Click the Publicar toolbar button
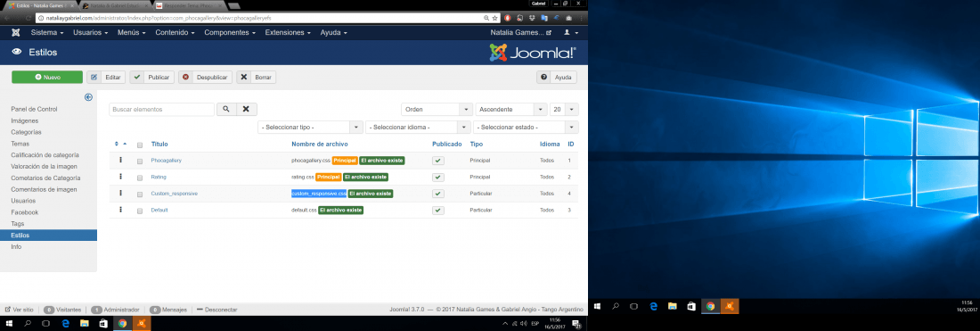 tap(151, 77)
